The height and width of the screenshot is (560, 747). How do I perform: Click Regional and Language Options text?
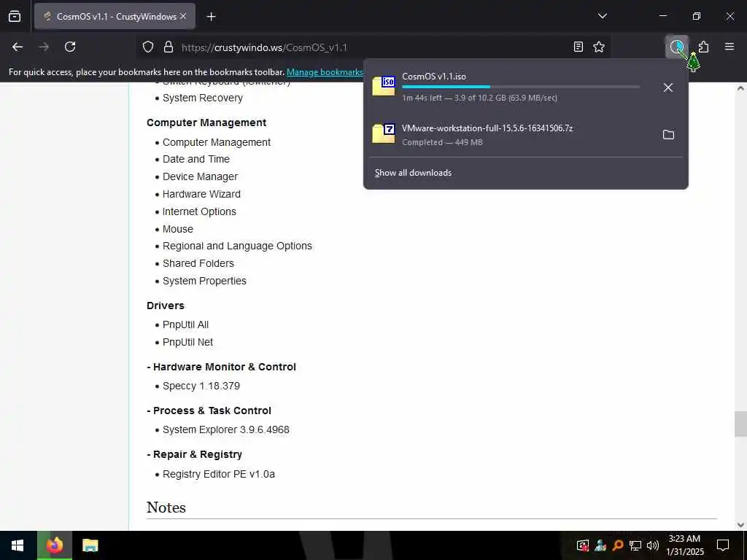click(x=237, y=246)
